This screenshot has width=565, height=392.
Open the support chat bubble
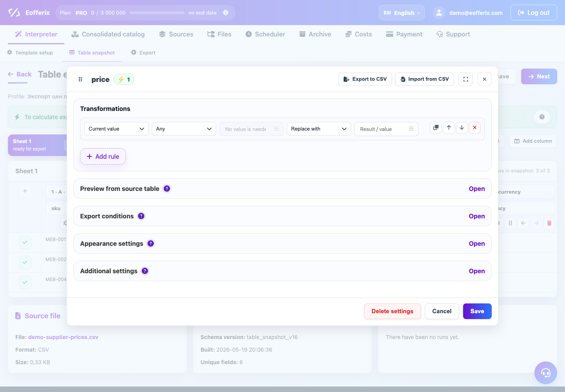pos(546,373)
